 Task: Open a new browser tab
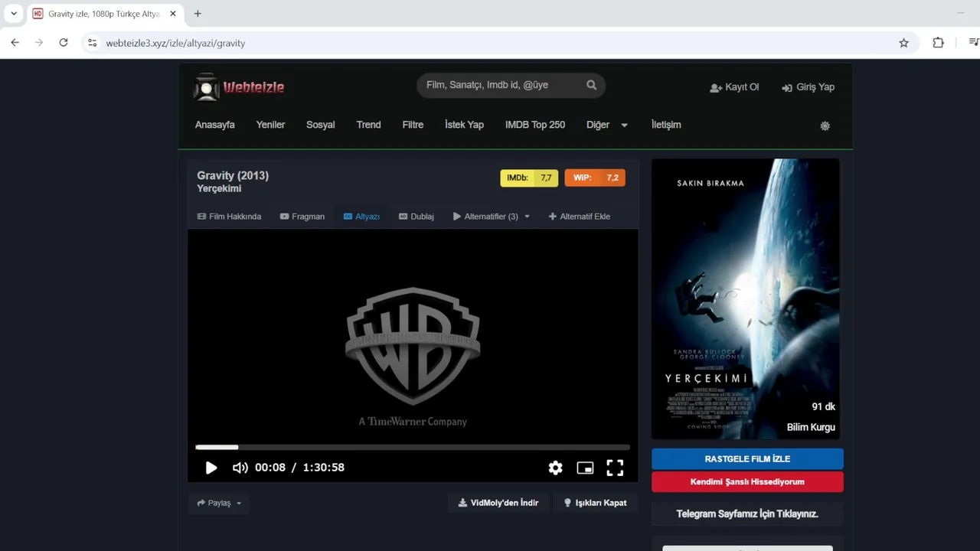pyautogui.click(x=198, y=14)
